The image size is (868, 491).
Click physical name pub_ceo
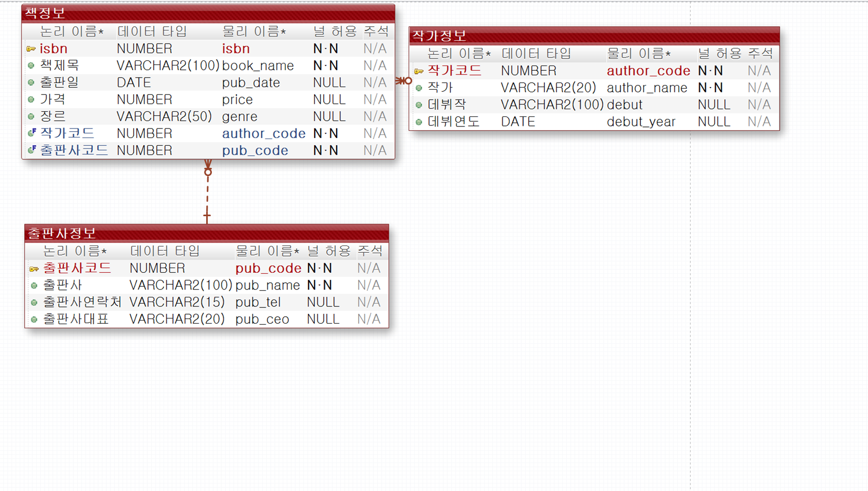pyautogui.click(x=262, y=319)
